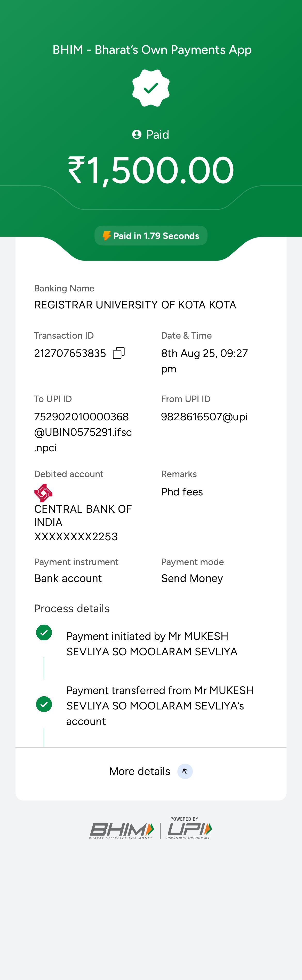Image resolution: width=302 pixels, height=980 pixels.
Task: Select the From UPI ID 9828616507@upi
Action: [204, 417]
